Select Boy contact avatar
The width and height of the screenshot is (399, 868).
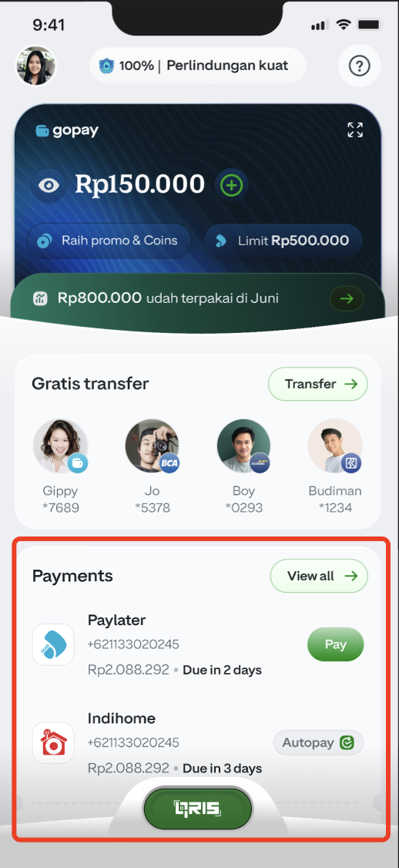(243, 446)
